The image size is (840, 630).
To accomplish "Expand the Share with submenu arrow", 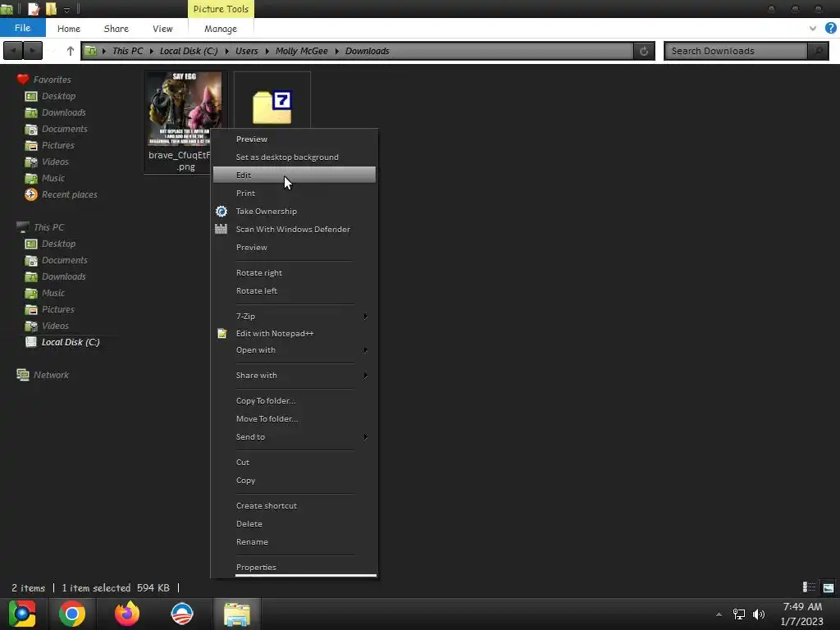I will pyautogui.click(x=365, y=375).
